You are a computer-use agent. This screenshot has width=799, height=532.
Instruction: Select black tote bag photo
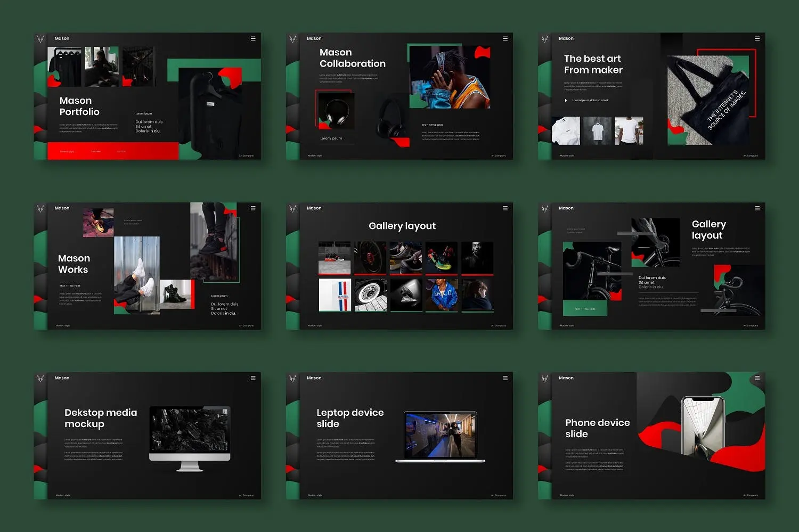708,100
